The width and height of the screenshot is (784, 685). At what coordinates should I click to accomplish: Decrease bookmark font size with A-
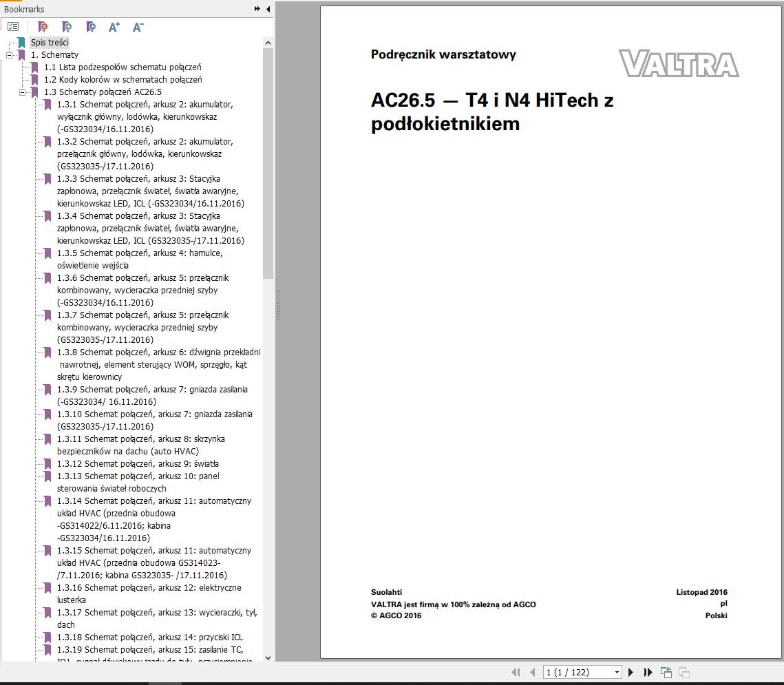[x=138, y=26]
